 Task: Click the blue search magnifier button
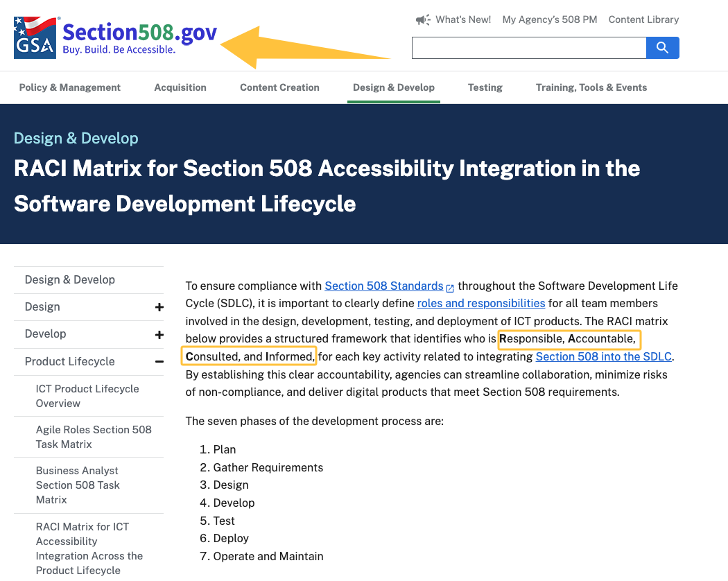coord(663,48)
